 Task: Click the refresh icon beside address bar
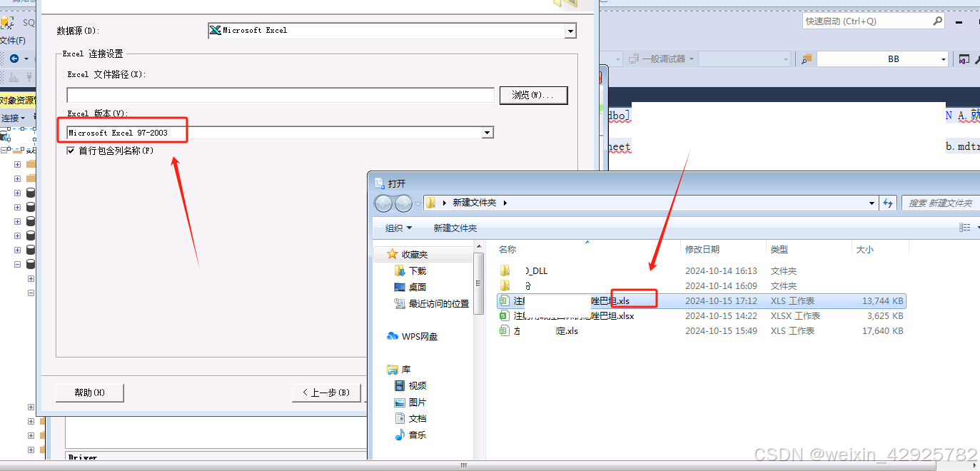(x=888, y=203)
